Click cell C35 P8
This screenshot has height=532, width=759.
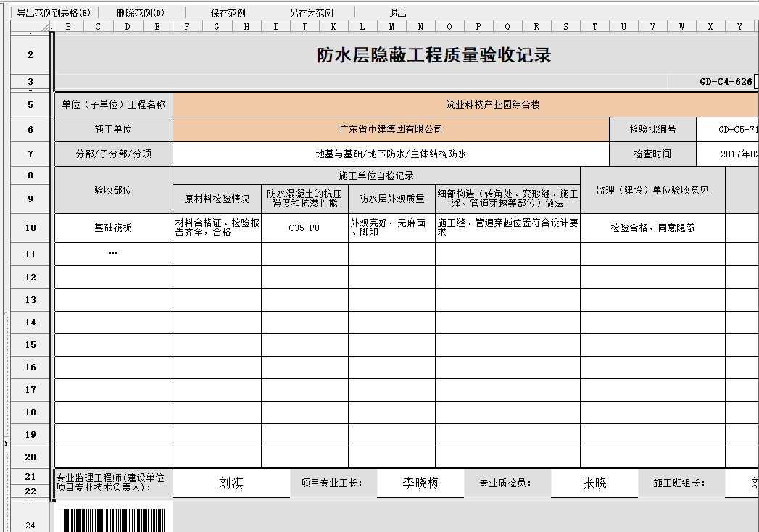[x=304, y=228]
